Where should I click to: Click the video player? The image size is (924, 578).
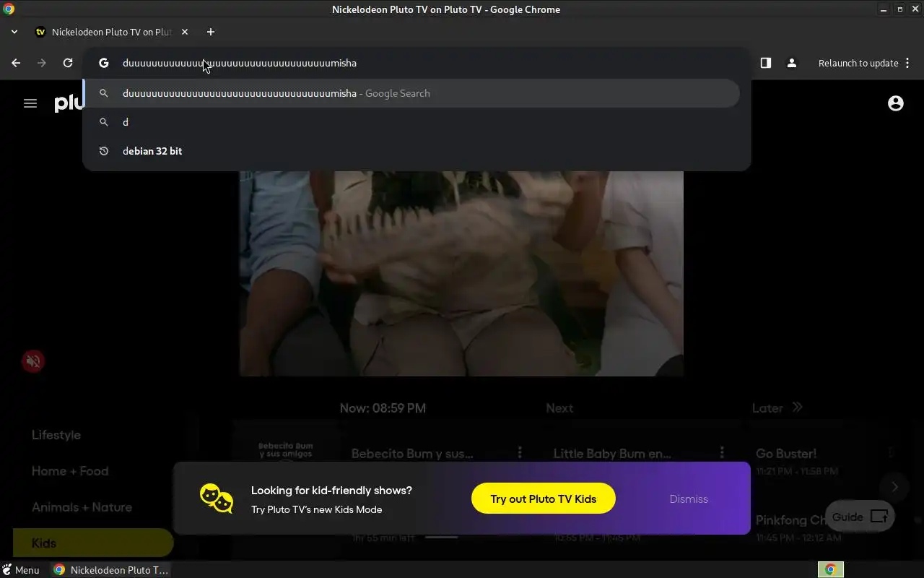461,273
